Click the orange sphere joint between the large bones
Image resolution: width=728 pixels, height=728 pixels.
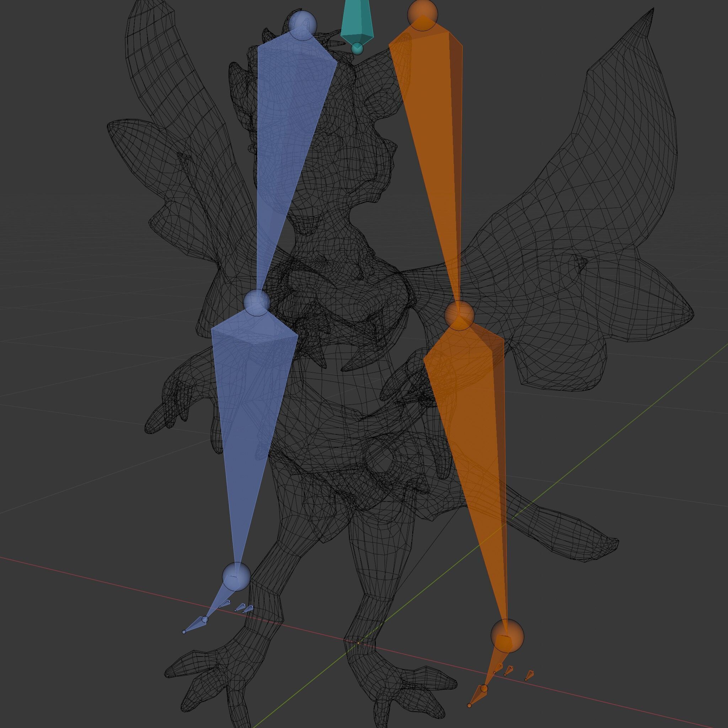459,315
